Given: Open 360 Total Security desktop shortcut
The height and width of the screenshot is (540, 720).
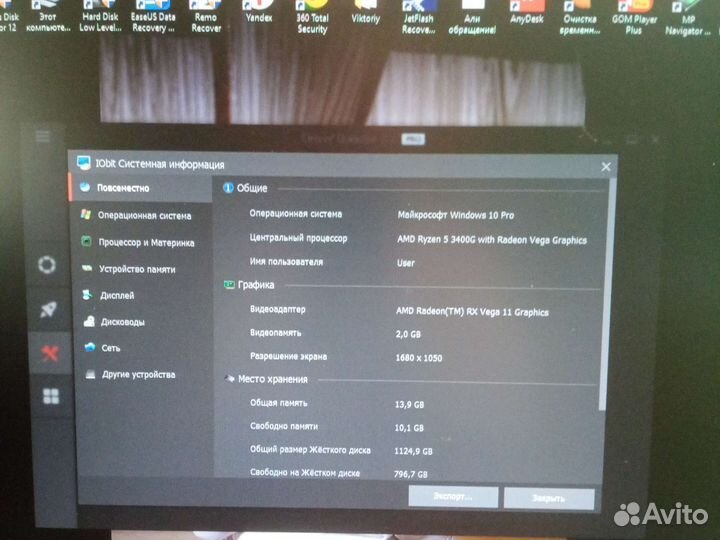Looking at the screenshot, I should click(x=312, y=17).
